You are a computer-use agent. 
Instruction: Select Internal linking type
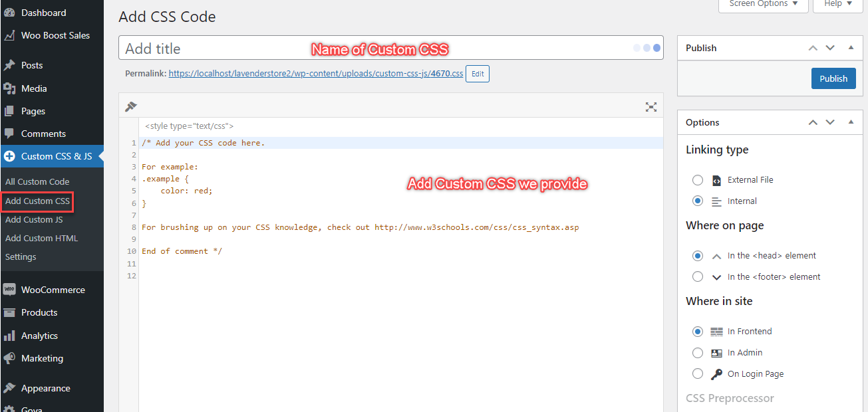(x=697, y=201)
